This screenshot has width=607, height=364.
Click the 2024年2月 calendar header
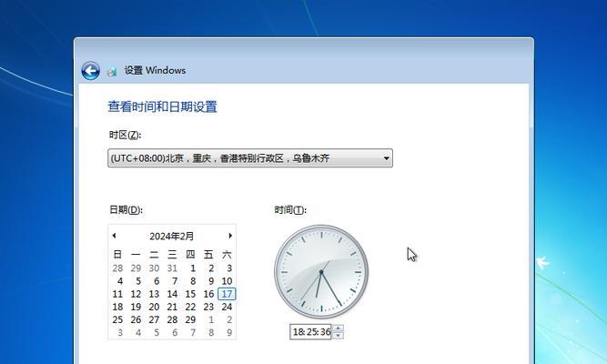tap(171, 237)
